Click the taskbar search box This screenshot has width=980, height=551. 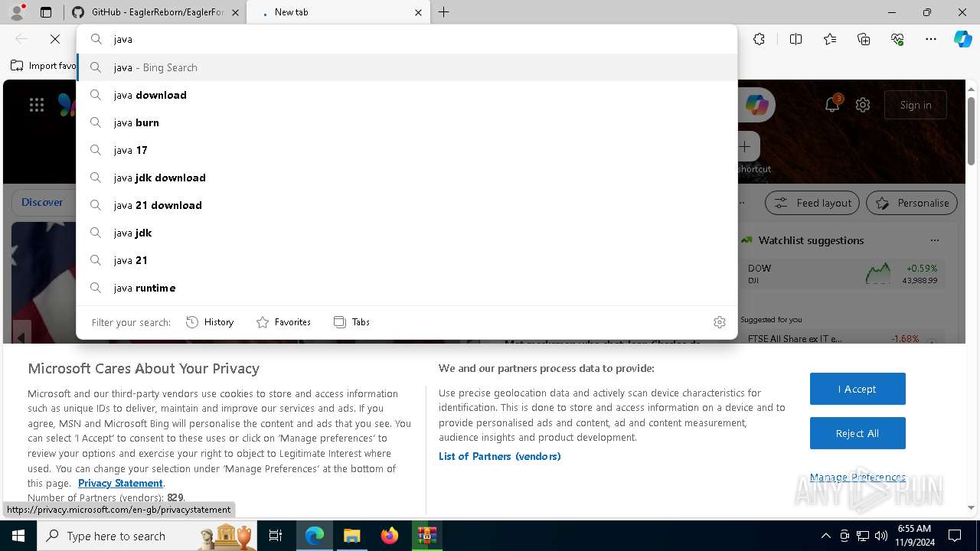coord(148,536)
